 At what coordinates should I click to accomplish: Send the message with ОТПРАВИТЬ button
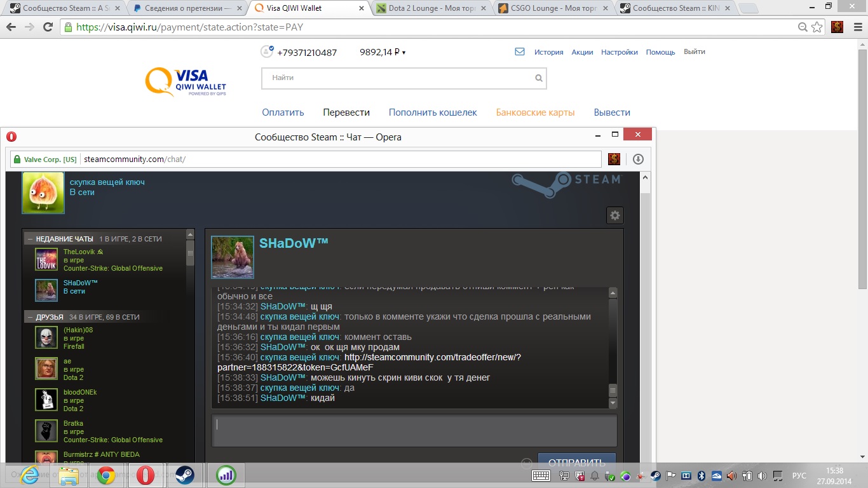[x=576, y=462]
